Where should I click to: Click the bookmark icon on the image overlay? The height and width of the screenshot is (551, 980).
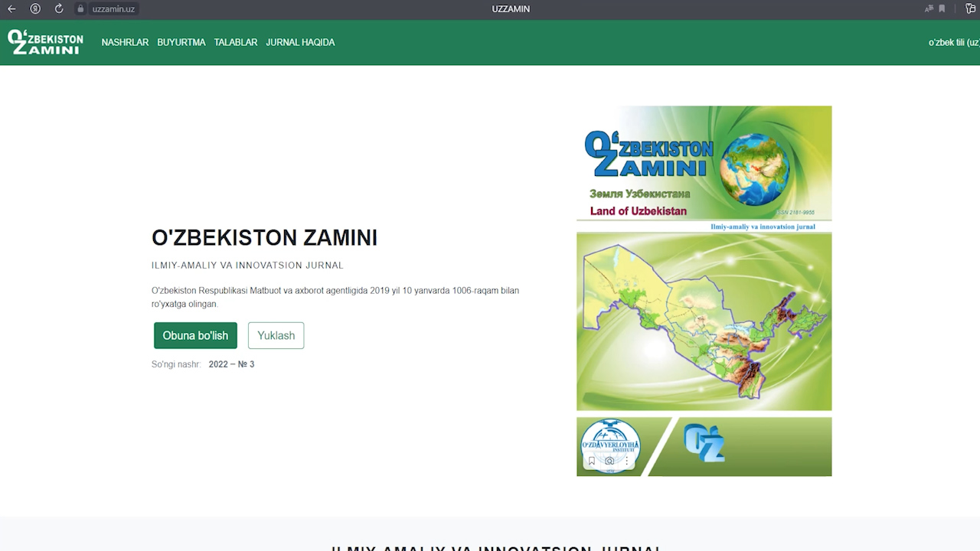[x=592, y=461]
